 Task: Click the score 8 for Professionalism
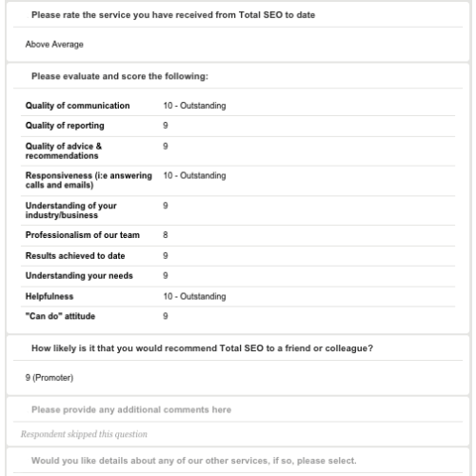166,235
